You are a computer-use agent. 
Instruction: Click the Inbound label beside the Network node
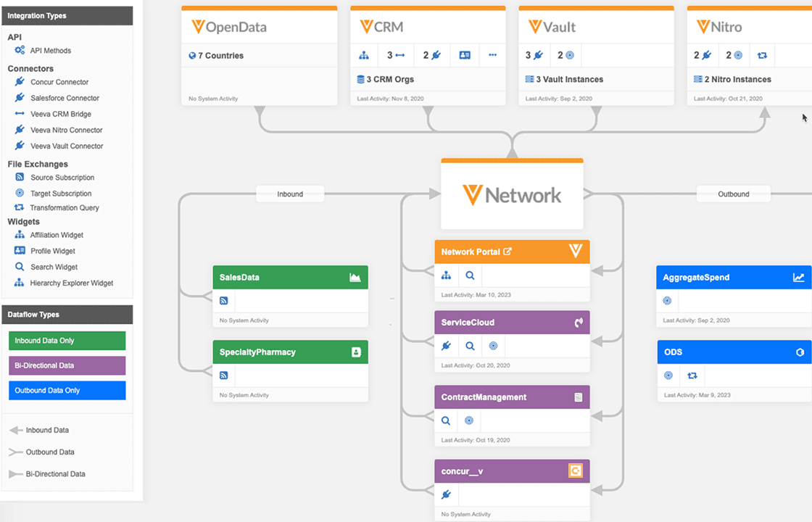[290, 194]
